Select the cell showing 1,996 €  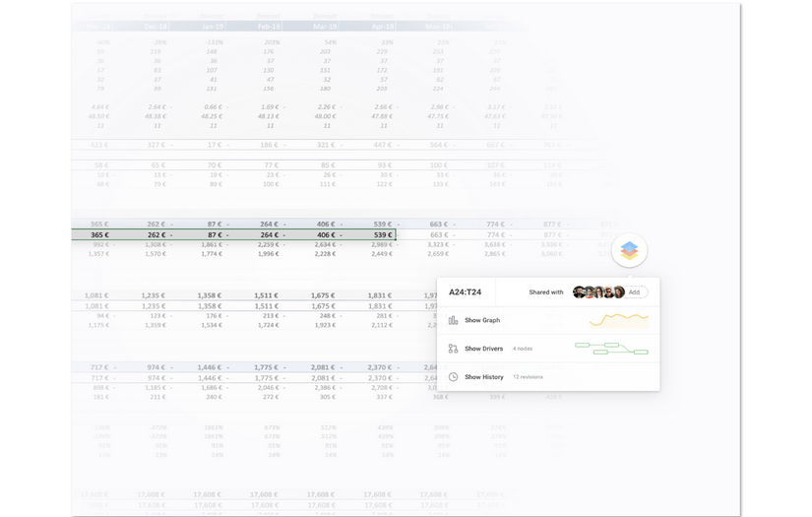pos(268,254)
